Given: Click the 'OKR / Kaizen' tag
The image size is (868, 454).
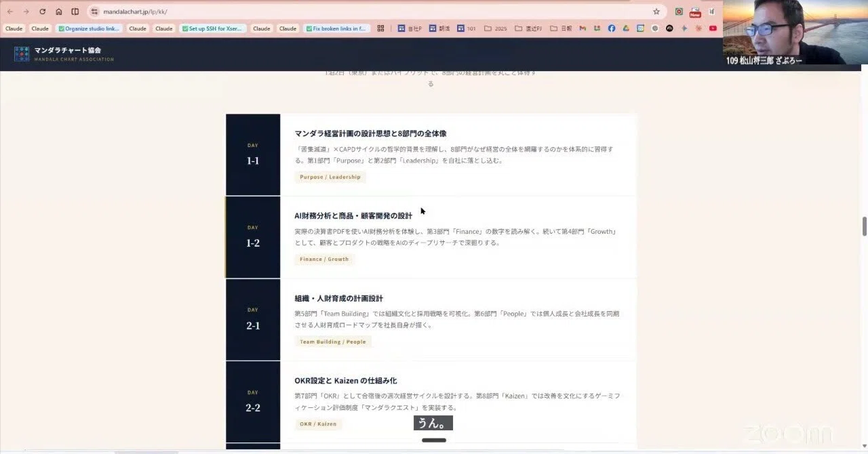Looking at the screenshot, I should [318, 424].
